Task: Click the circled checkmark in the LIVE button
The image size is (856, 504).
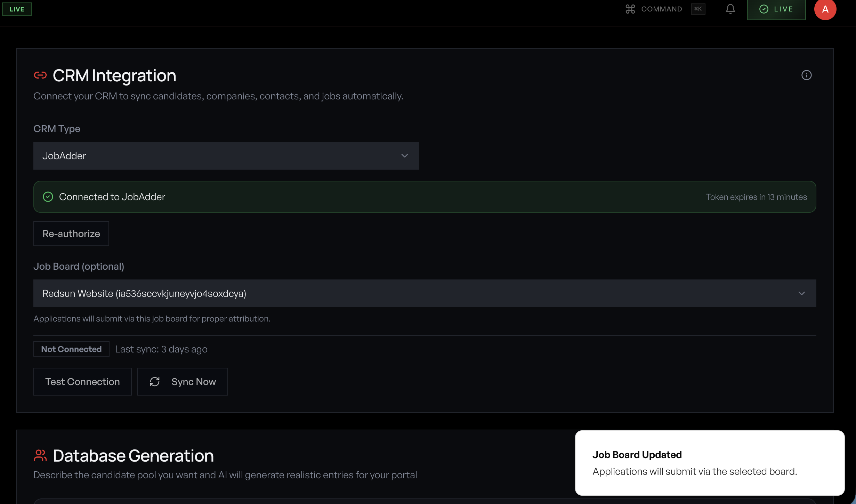Action: pos(764,9)
